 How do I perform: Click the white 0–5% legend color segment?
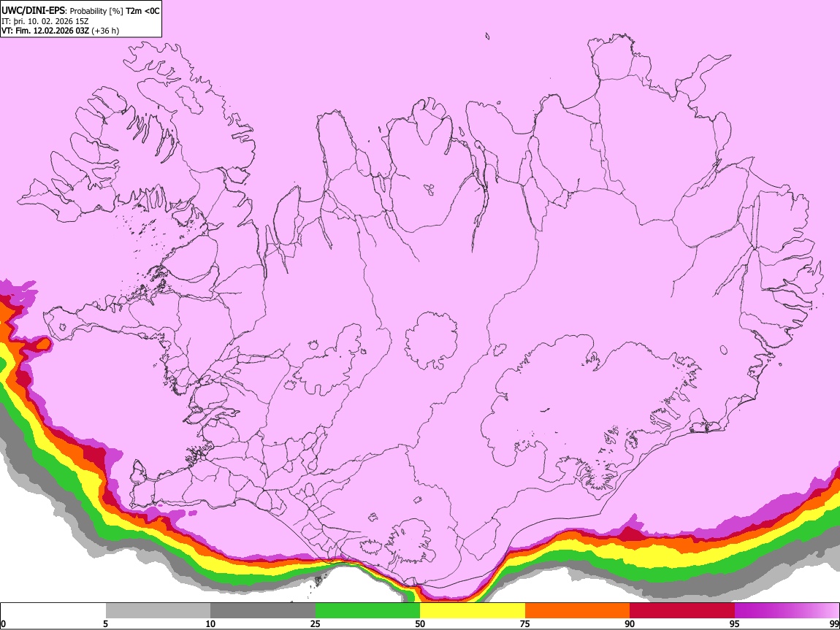click(53, 610)
